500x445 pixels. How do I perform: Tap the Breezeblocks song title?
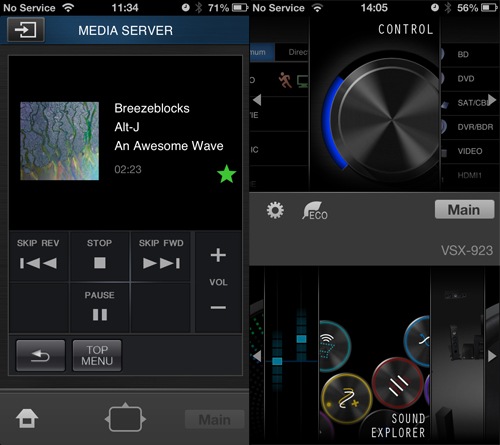click(152, 108)
